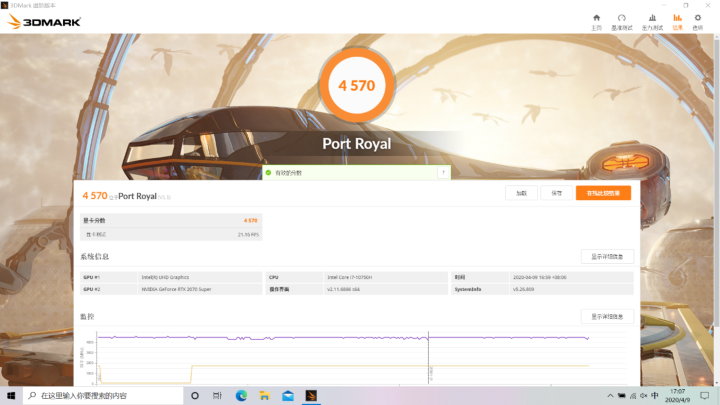Toggle the muted speaker volume icon

click(644, 395)
